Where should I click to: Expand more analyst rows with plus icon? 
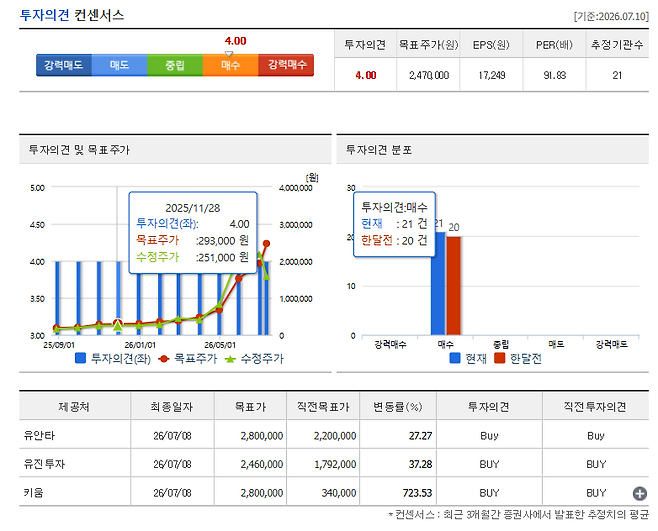[640, 494]
